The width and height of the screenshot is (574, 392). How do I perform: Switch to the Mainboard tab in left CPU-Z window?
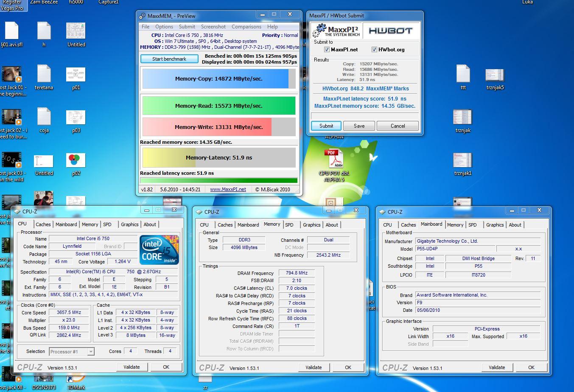point(66,224)
